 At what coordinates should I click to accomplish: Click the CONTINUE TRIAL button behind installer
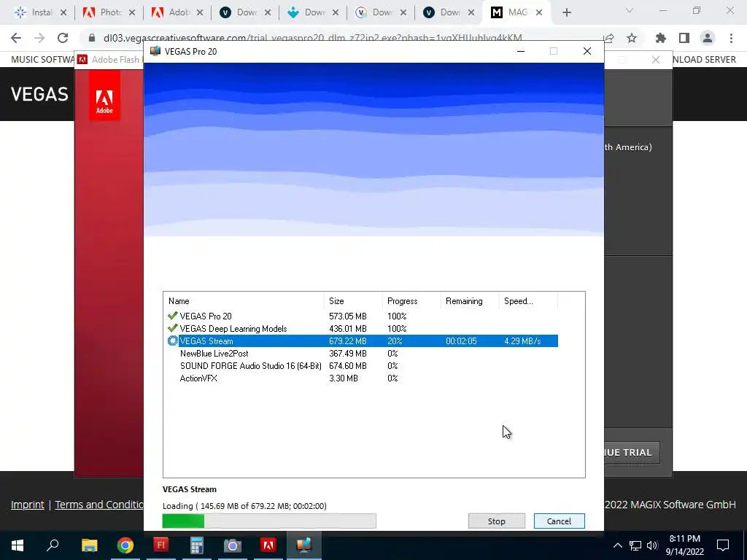click(x=632, y=452)
